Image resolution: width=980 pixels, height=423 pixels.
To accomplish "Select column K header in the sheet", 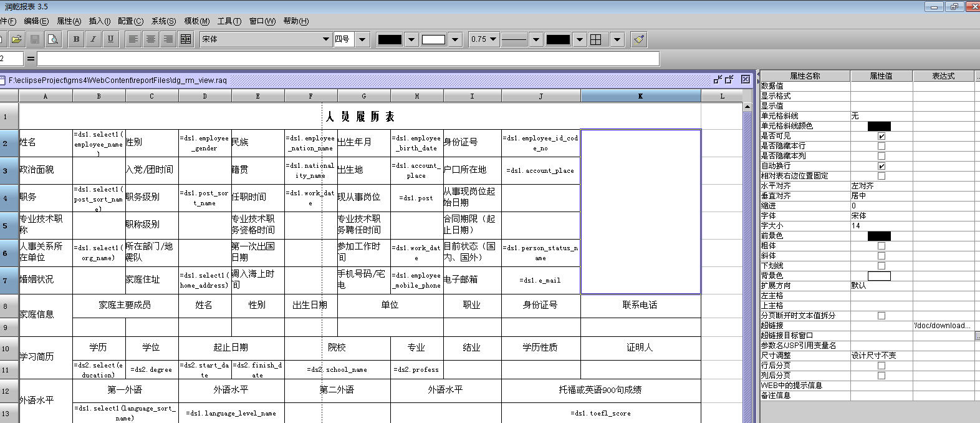I will tap(640, 96).
